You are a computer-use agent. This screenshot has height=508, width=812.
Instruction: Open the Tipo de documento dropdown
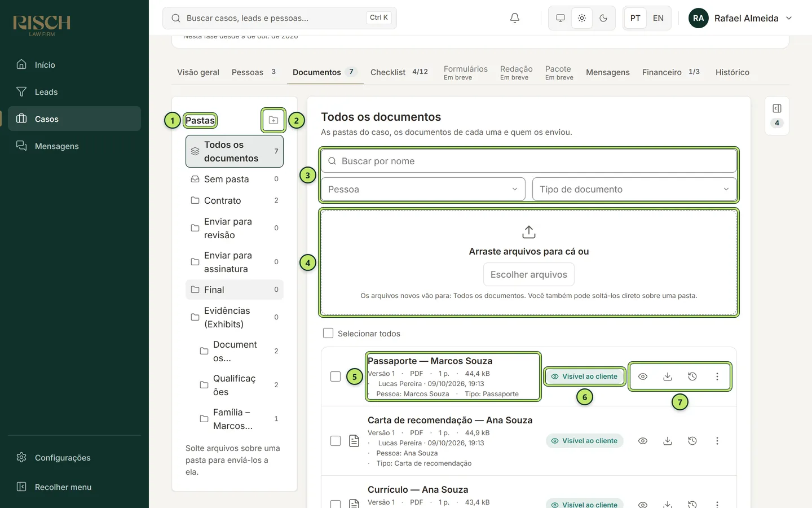[634, 189]
